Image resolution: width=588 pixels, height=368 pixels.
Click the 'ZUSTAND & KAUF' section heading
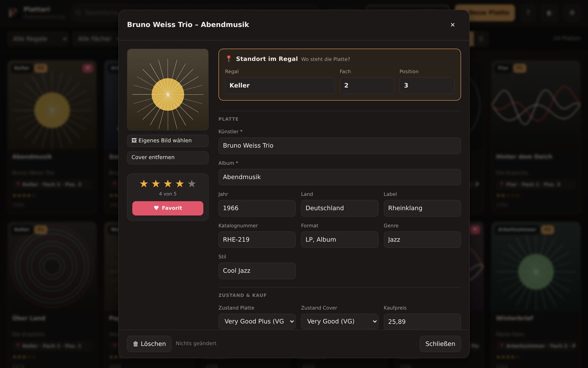(x=243, y=296)
